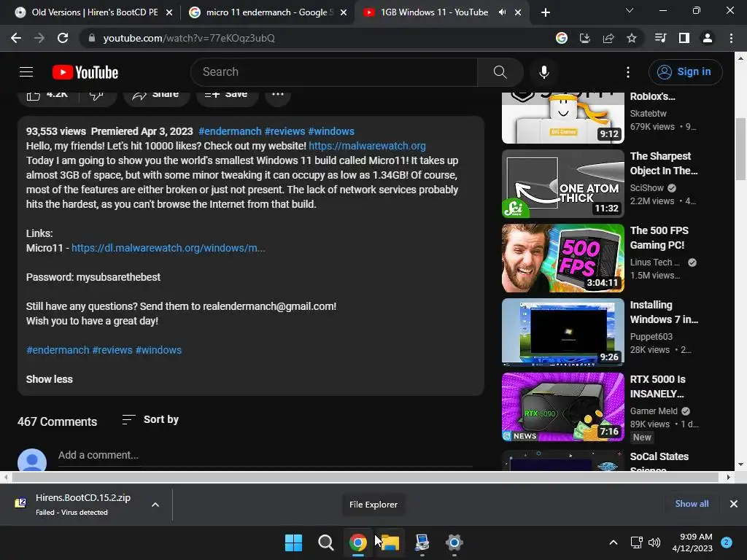This screenshot has width=747, height=560.
Task: Mute the tab using the speaker icon
Action: click(x=502, y=12)
